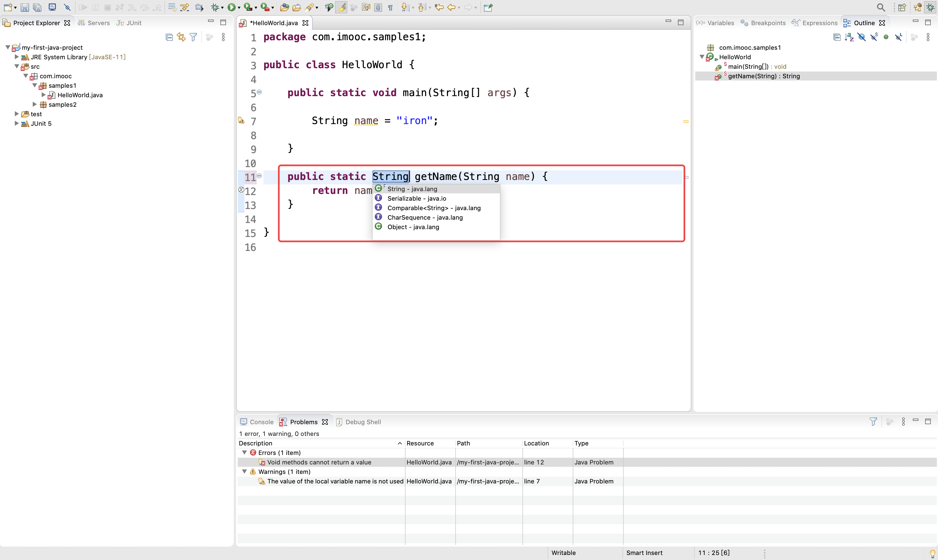
Task: Click the External Tools run icon
Action: coord(265,7)
